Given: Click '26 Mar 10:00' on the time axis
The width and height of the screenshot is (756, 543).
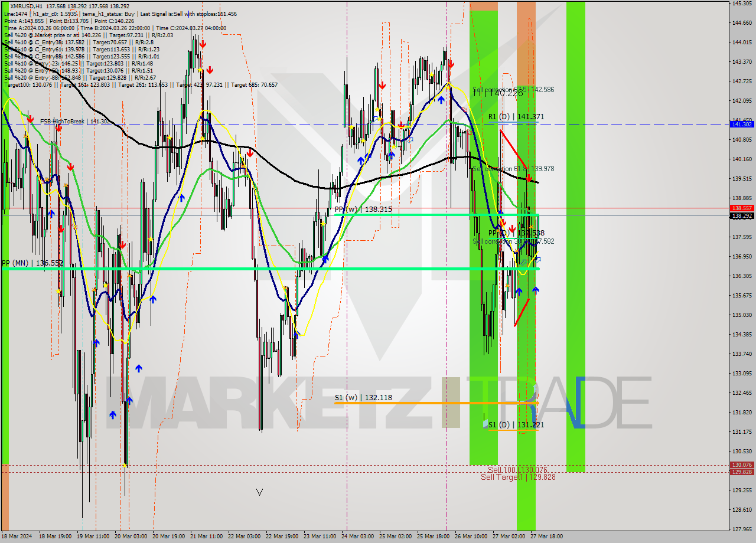Looking at the screenshot, I should pyautogui.click(x=471, y=537).
